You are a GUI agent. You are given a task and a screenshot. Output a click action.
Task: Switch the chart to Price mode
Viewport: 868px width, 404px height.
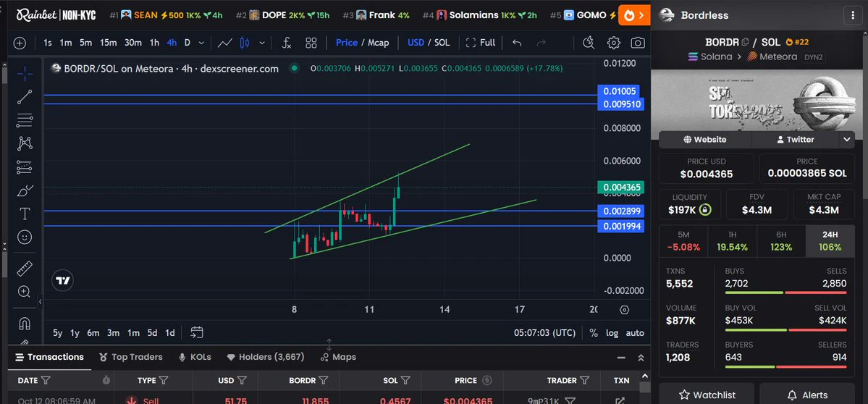pyautogui.click(x=347, y=43)
